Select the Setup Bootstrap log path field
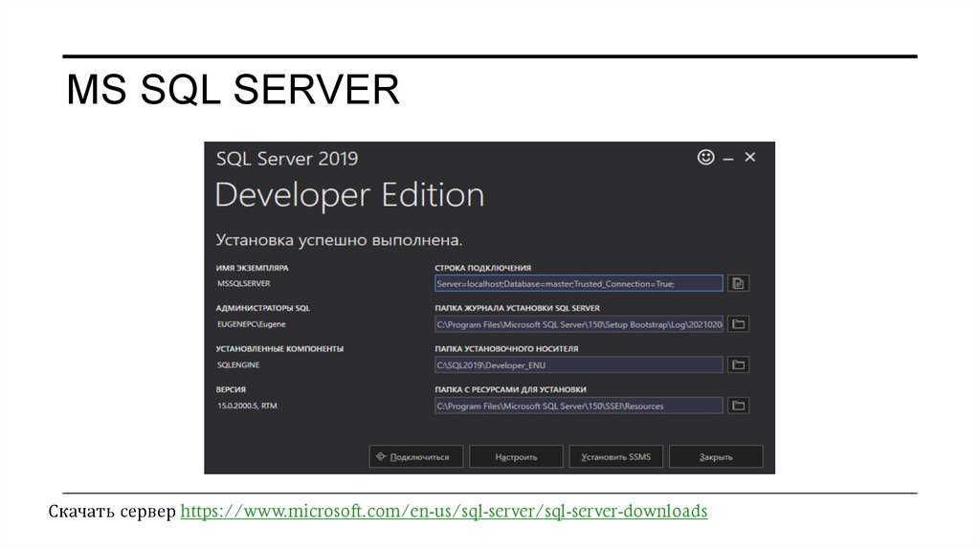 pos(578,324)
